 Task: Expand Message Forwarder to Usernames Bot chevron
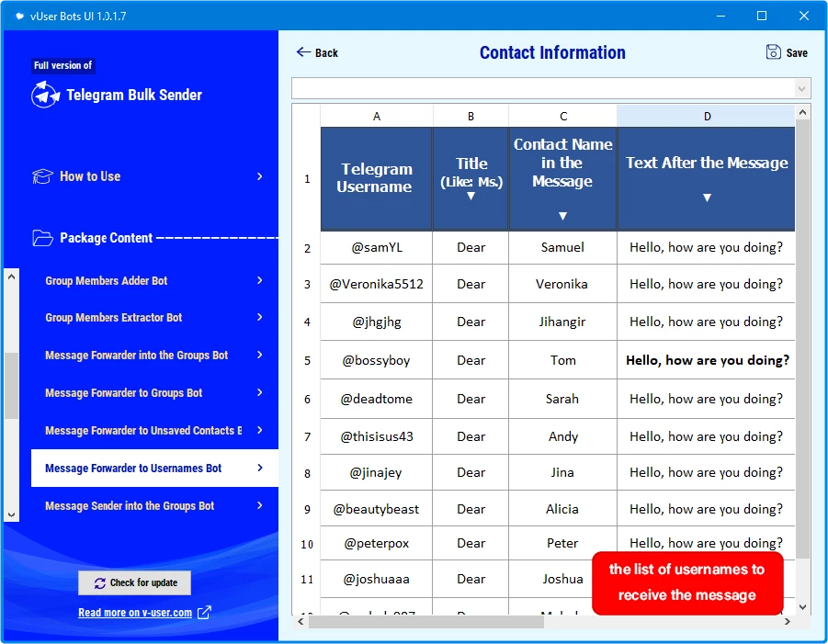click(260, 468)
